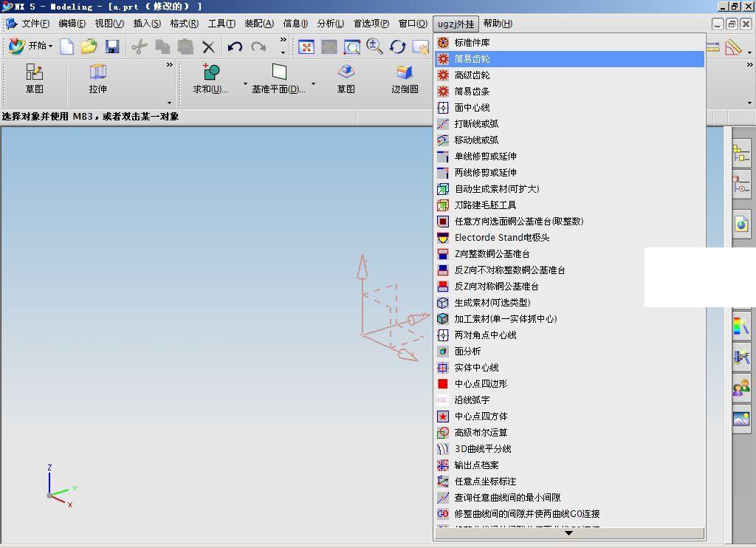
Task: Zoom area with the magnifier rectangle icon
Action: coord(351,47)
